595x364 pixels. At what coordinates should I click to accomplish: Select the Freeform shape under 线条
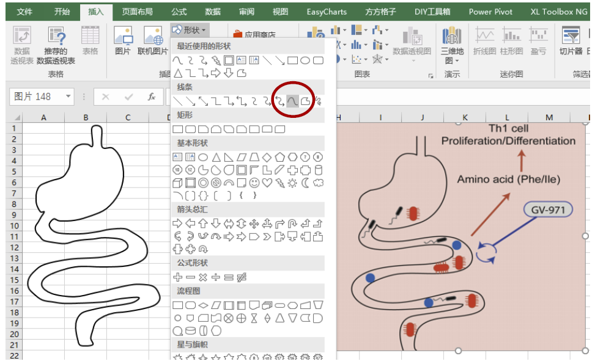pos(305,101)
